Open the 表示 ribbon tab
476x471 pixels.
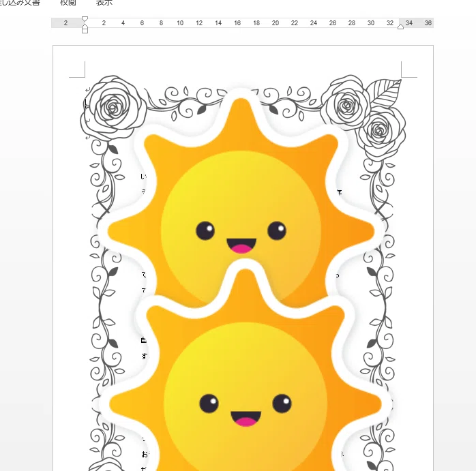pos(104,3)
